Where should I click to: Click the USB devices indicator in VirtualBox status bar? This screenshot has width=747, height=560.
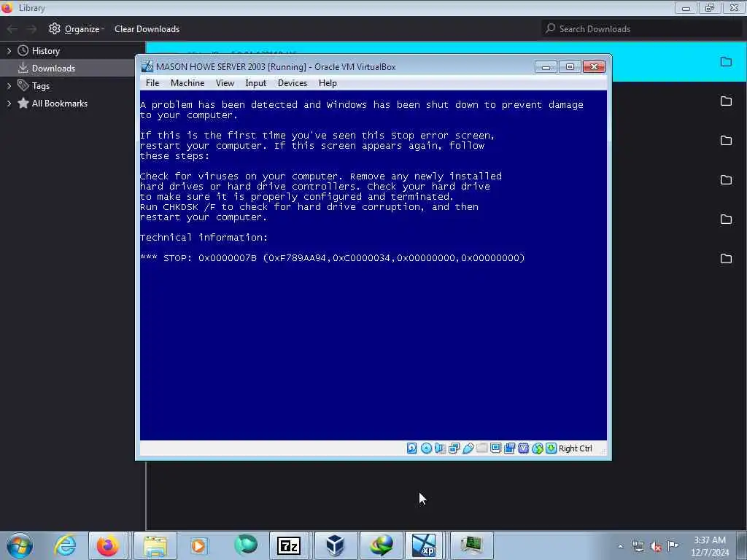(x=468, y=448)
